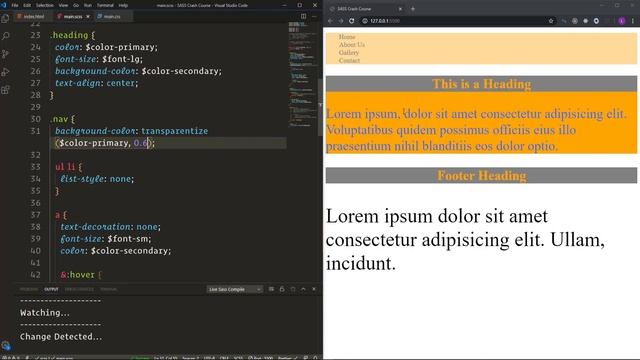Click the VS Code logo icon
The height and width of the screenshot is (360, 640).
click(4, 5)
